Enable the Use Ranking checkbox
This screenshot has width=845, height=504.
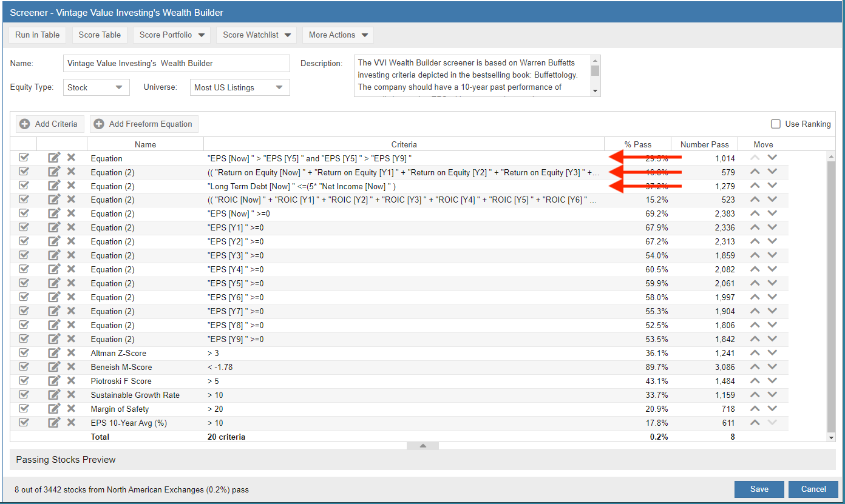(x=776, y=124)
